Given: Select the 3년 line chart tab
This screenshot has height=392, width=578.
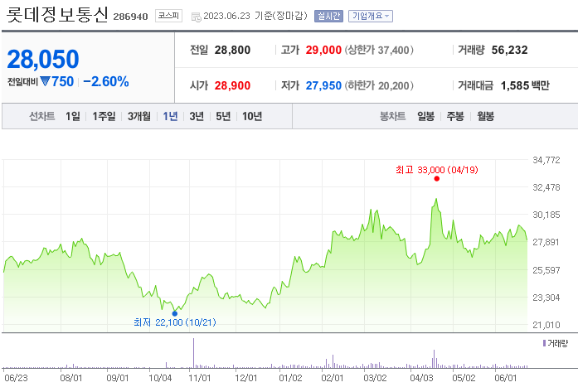Looking at the screenshot, I should click(x=197, y=116).
